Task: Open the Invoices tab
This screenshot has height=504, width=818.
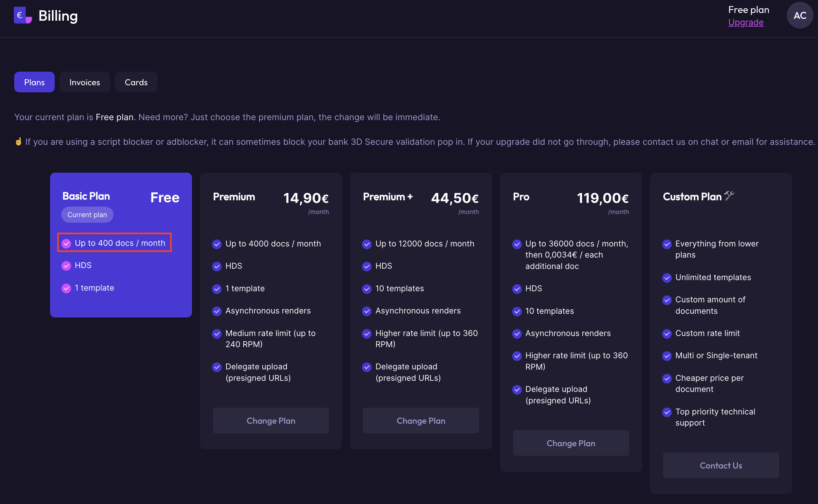Action: coord(85,82)
